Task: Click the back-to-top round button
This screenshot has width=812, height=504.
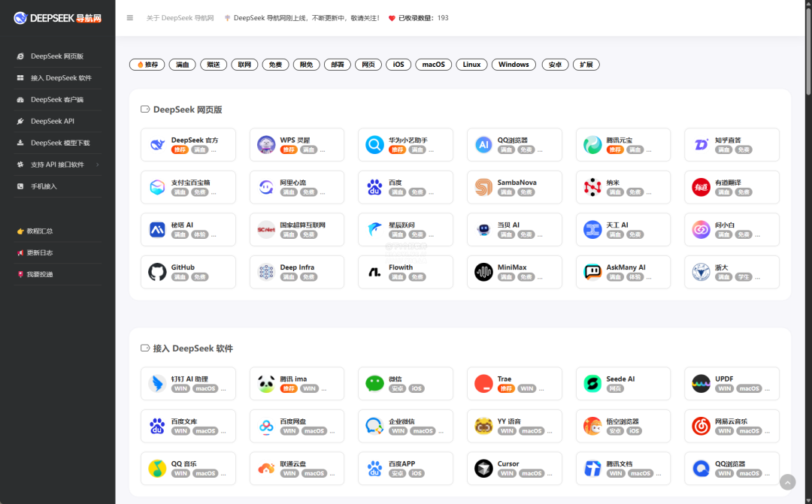Action: coord(788,482)
